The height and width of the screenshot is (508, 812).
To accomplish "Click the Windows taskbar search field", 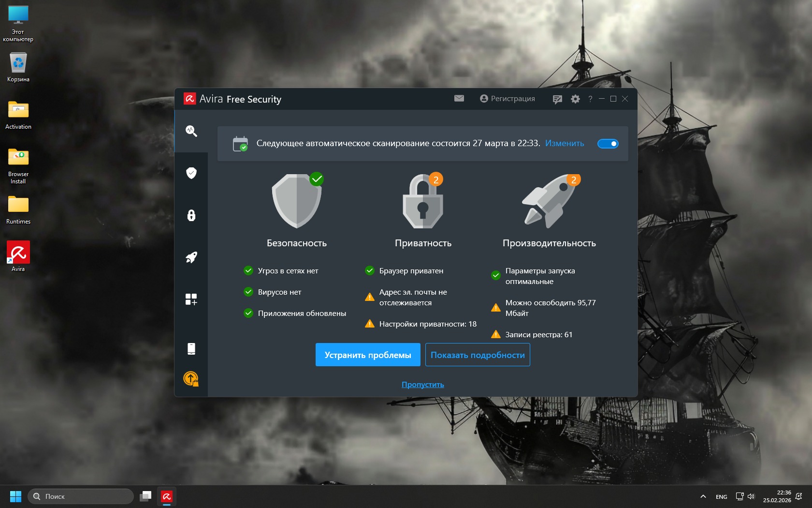I will point(81,496).
